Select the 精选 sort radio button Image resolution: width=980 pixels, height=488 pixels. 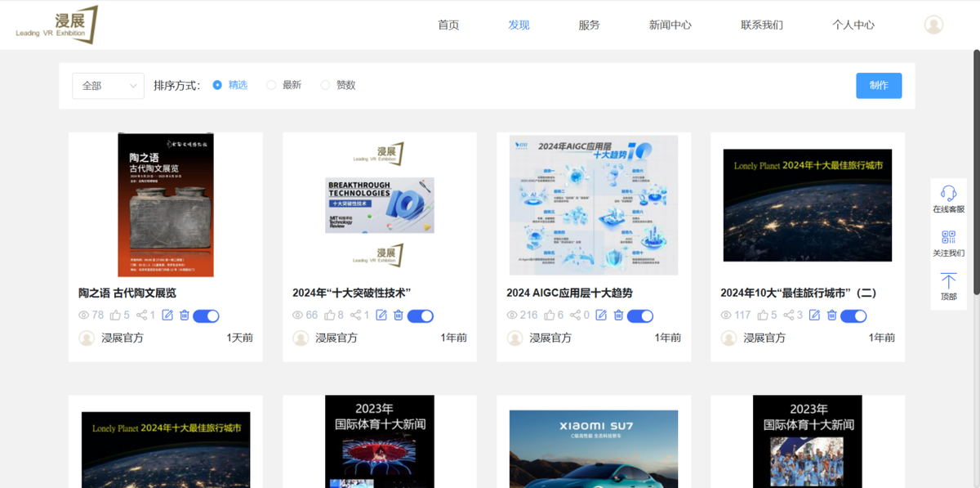(217, 85)
